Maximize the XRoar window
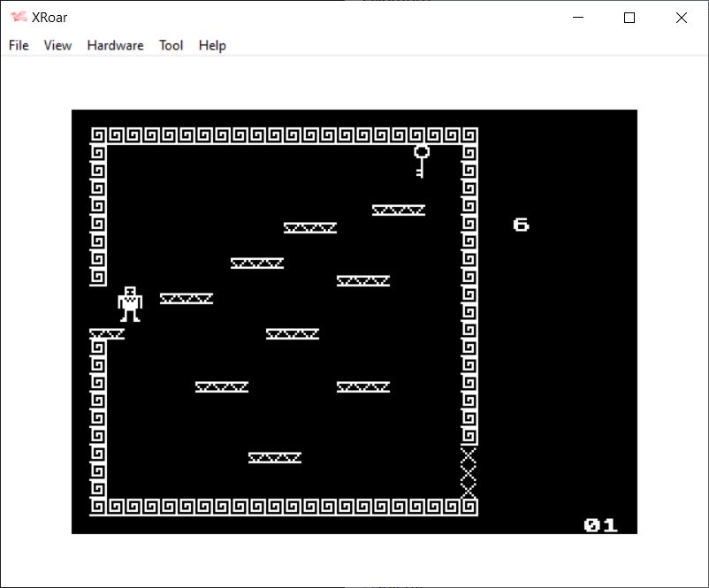 click(629, 18)
